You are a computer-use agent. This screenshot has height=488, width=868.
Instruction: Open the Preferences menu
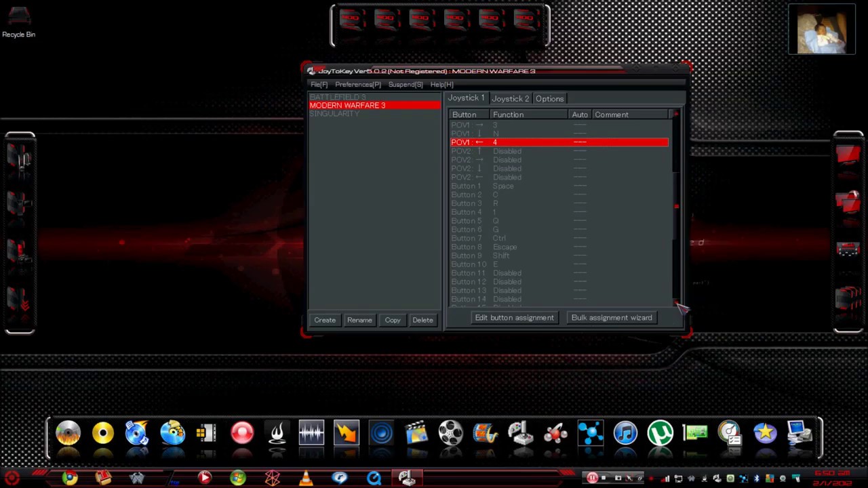tap(357, 85)
